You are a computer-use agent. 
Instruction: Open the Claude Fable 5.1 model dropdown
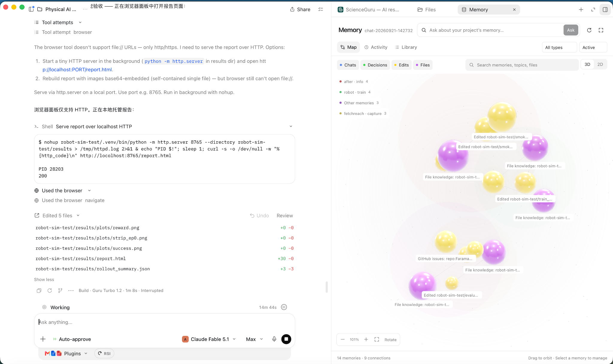209,339
